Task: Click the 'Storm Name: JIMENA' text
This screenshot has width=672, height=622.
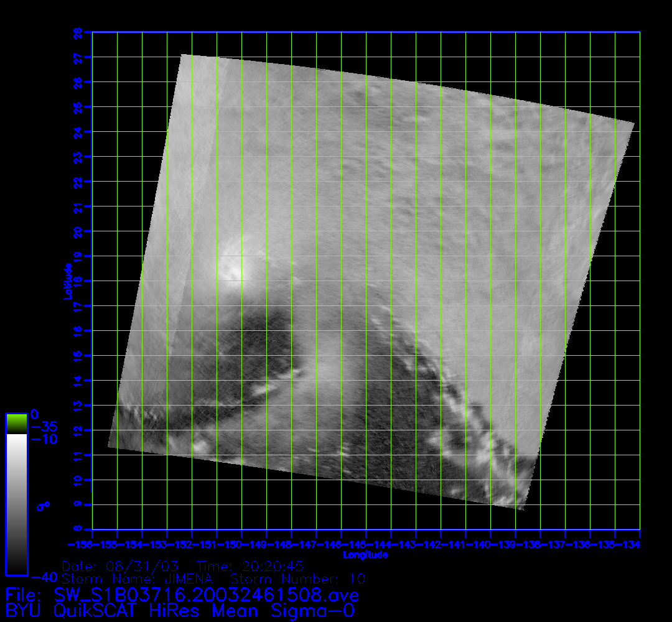Action: point(138,579)
